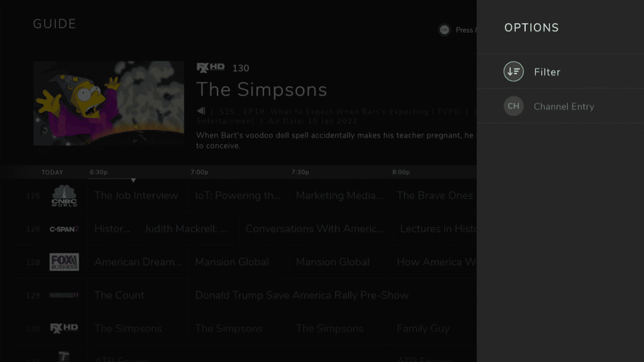Click the Fox Business channel logo

64,262
